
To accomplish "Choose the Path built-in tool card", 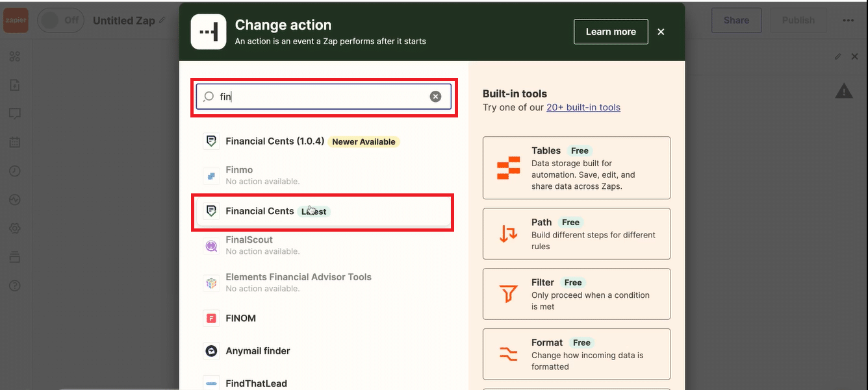I will click(576, 234).
